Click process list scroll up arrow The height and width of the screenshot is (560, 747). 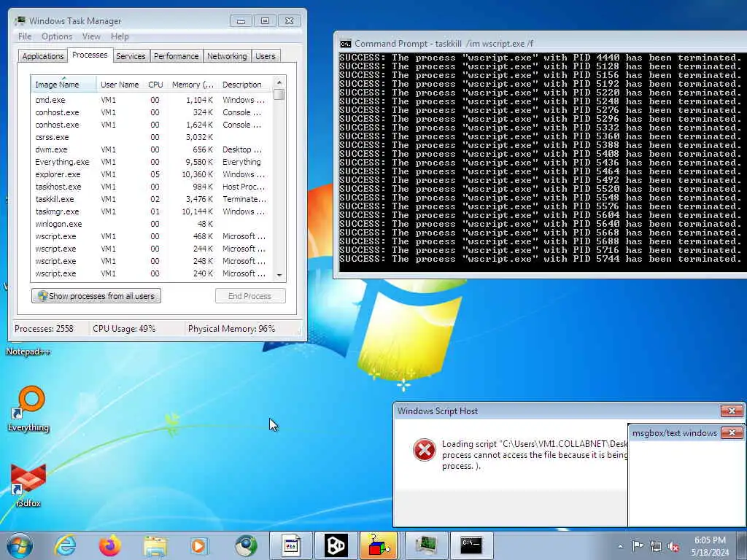(279, 82)
